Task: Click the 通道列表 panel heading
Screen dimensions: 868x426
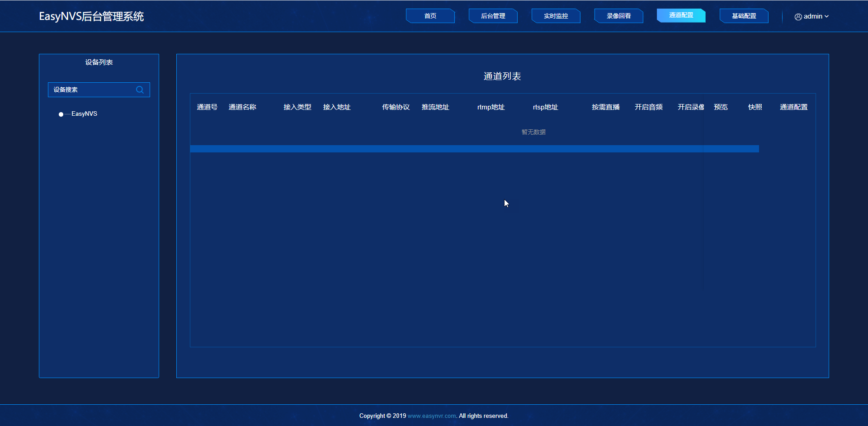Action: 502,76
